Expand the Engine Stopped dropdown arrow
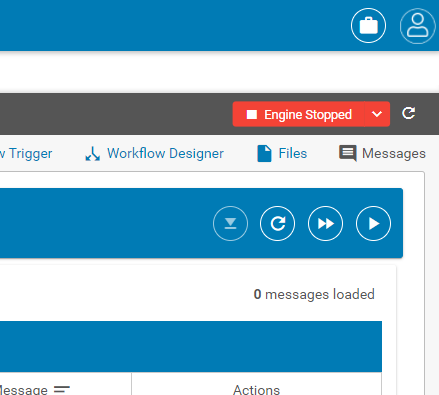The image size is (439, 395). point(377,114)
